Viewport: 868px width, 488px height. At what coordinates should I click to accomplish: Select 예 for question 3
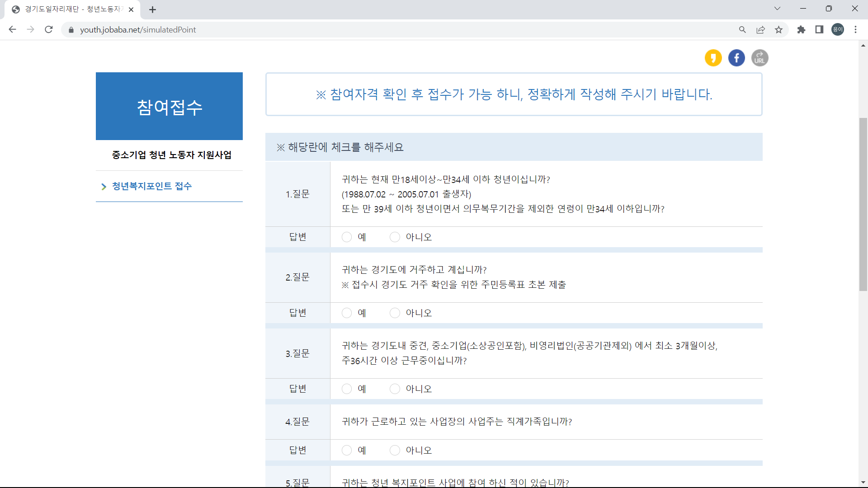pyautogui.click(x=346, y=389)
